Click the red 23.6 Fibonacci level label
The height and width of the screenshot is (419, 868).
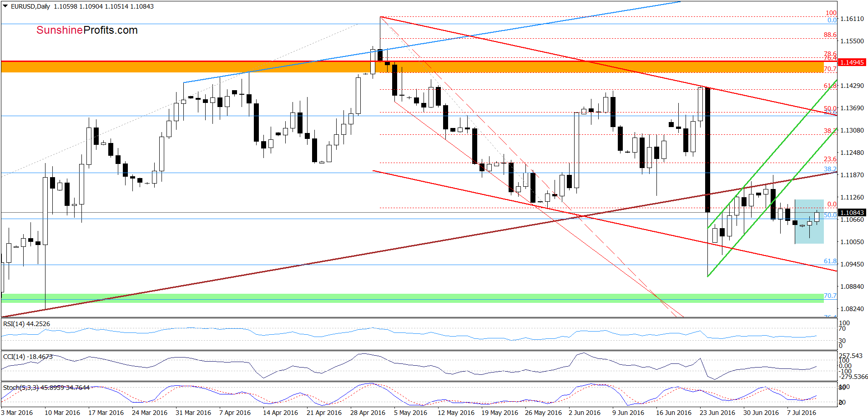(830, 159)
